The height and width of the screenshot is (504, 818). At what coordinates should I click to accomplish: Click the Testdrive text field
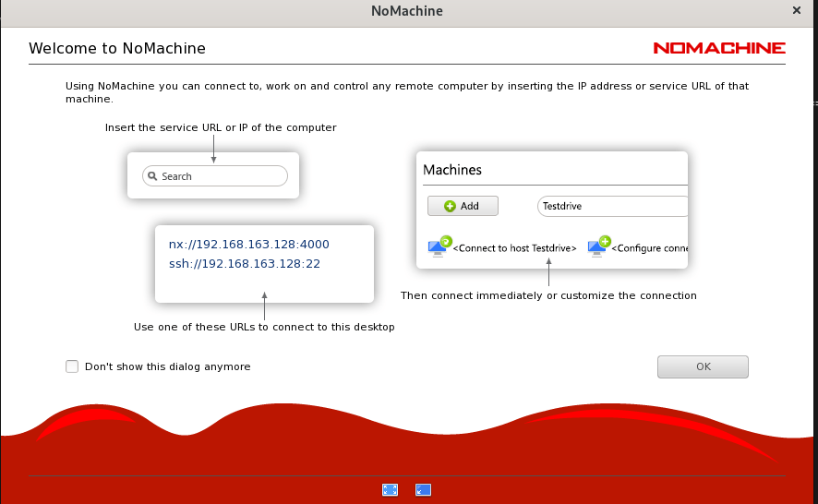coord(612,206)
